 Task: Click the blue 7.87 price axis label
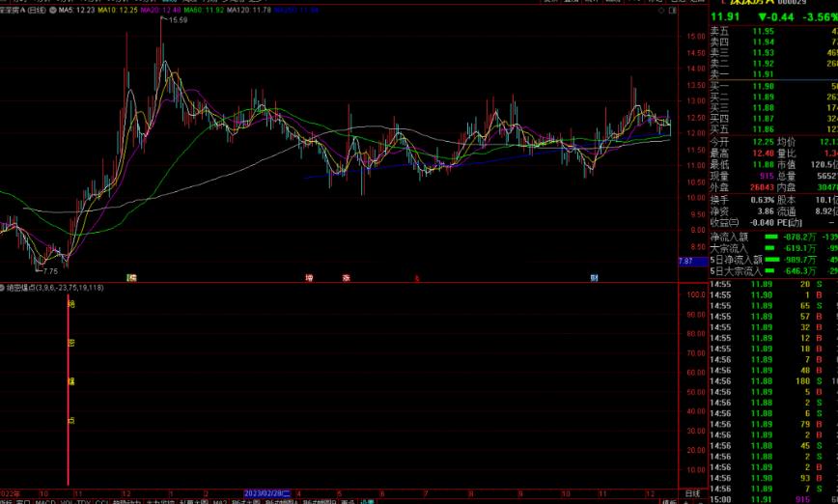coord(692,262)
